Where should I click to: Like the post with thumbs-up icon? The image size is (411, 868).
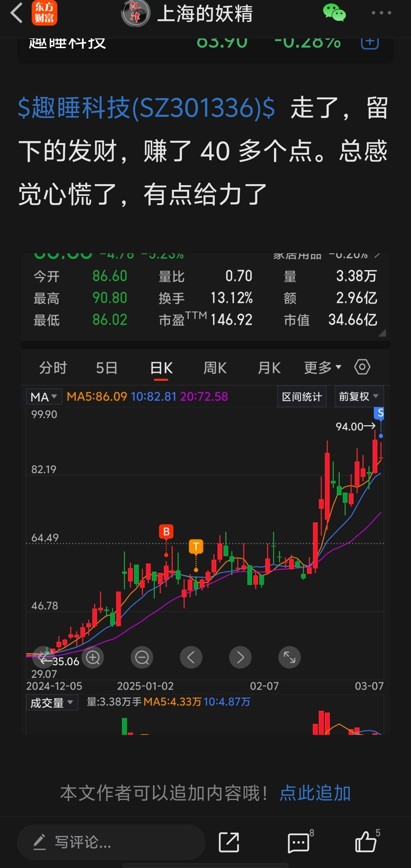coord(366,841)
